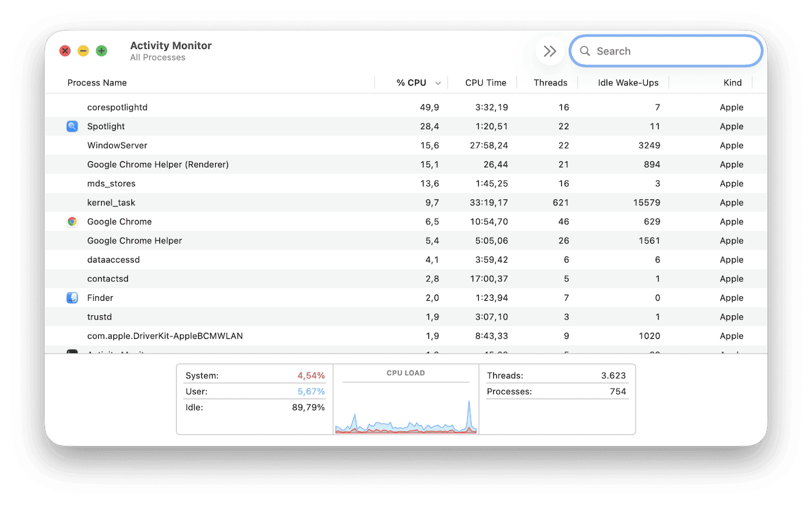Expand toolbar overflow double-chevron button
Image resolution: width=812 pixels, height=505 pixels.
pos(550,51)
